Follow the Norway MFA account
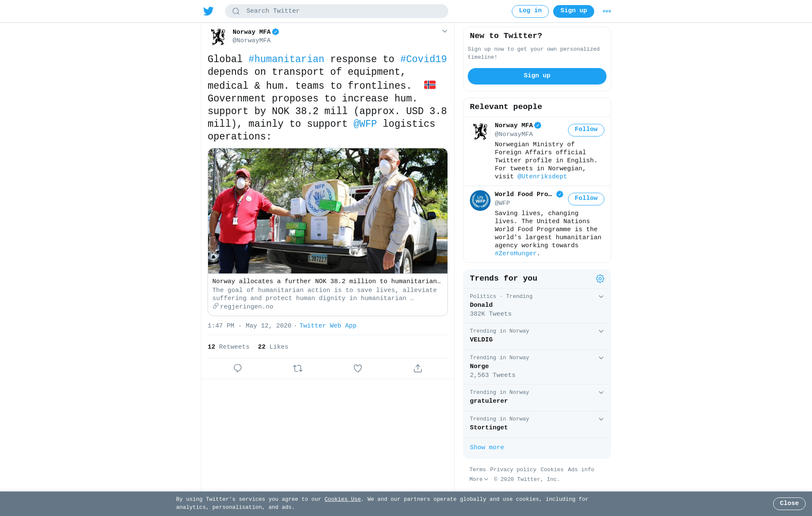 [x=586, y=130]
